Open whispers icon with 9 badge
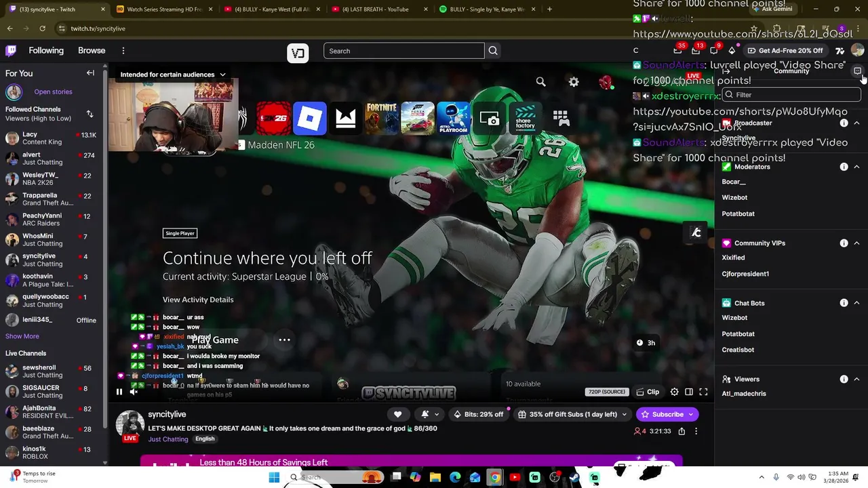This screenshot has height=488, width=868. (714, 51)
